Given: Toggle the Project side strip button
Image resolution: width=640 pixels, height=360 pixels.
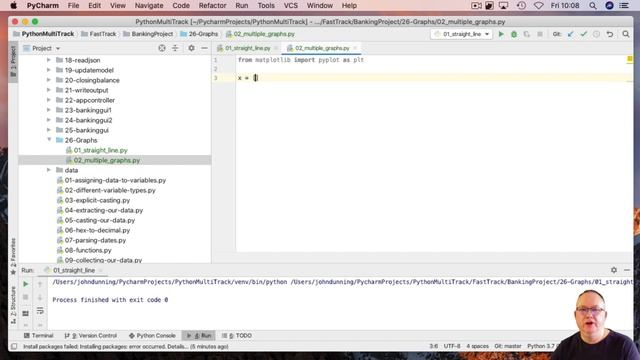Looking at the screenshot, I should 13,62.
